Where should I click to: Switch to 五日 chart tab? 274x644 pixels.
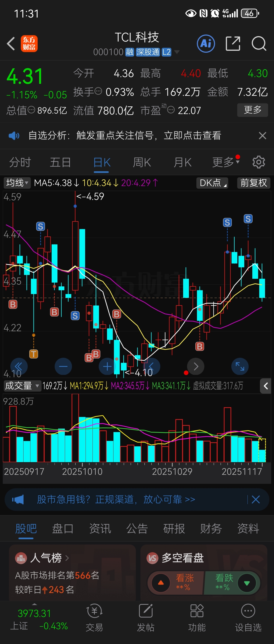pos(60,162)
